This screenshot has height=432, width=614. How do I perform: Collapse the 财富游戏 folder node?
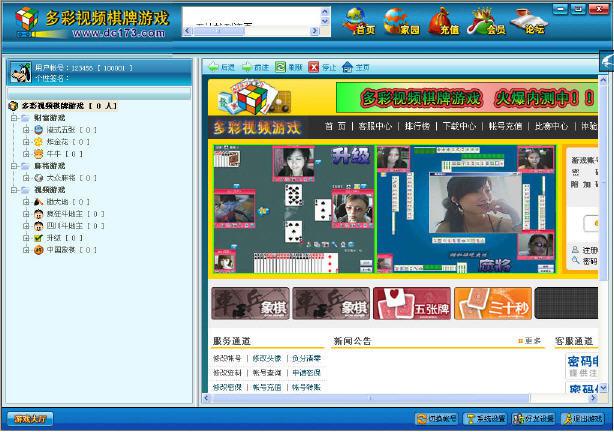[14, 117]
